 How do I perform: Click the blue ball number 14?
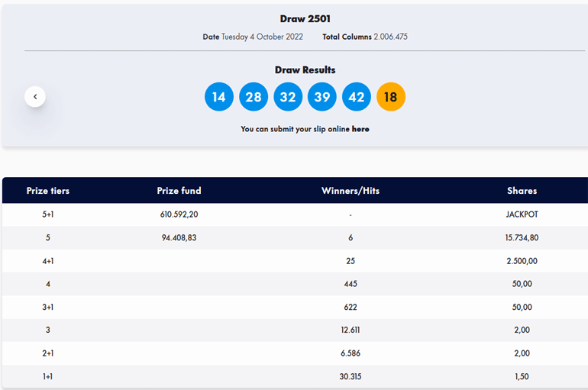219,97
